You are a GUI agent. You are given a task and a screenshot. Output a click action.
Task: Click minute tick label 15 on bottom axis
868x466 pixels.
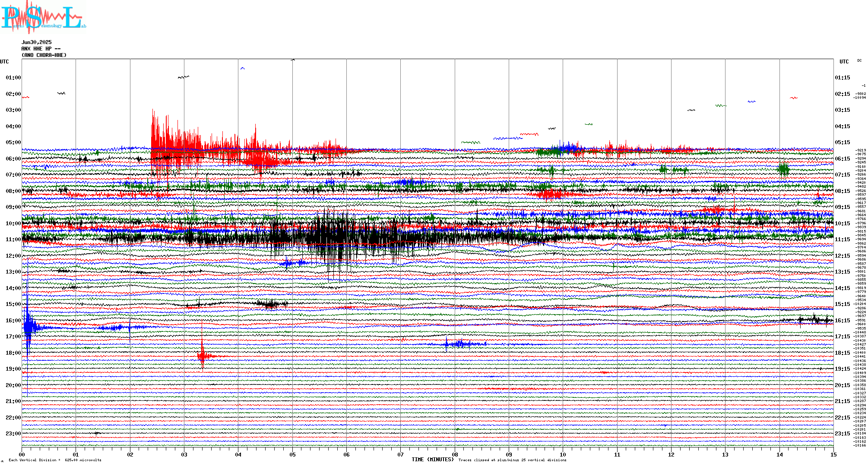pos(833,455)
